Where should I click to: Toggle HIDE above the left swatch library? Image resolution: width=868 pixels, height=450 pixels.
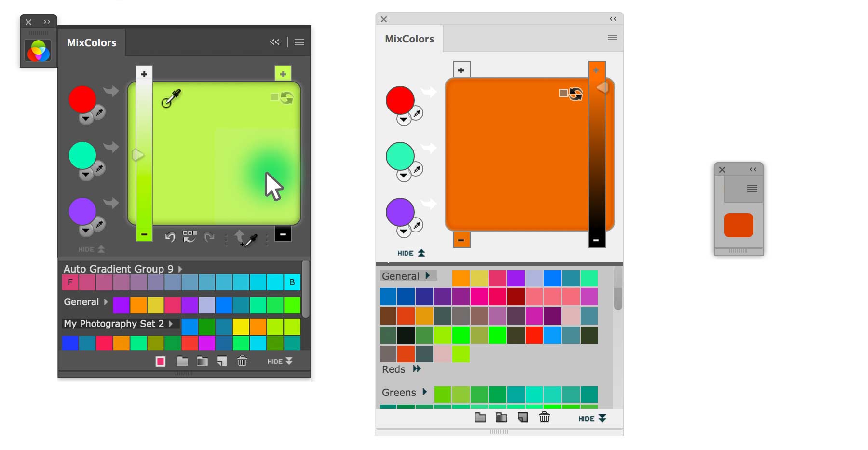coord(91,249)
